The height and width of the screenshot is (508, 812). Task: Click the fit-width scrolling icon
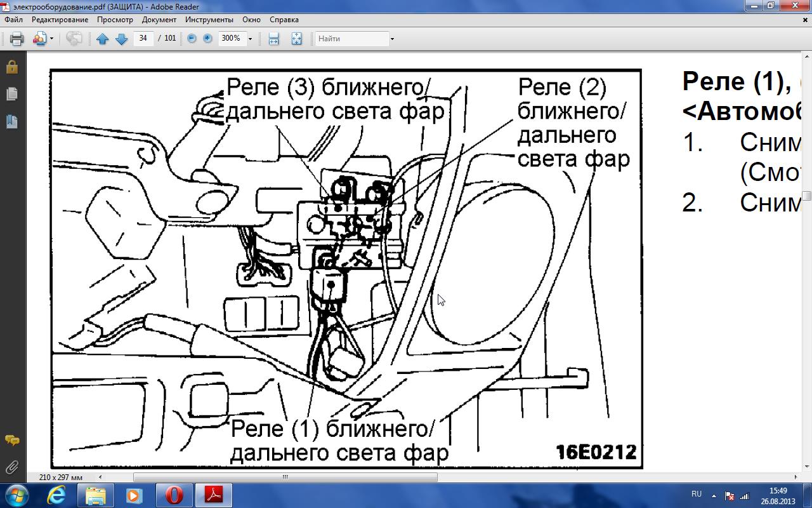273,39
